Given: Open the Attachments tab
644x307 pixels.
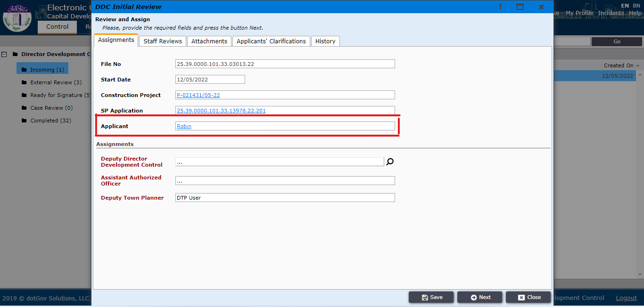Looking at the screenshot, I should (x=209, y=41).
